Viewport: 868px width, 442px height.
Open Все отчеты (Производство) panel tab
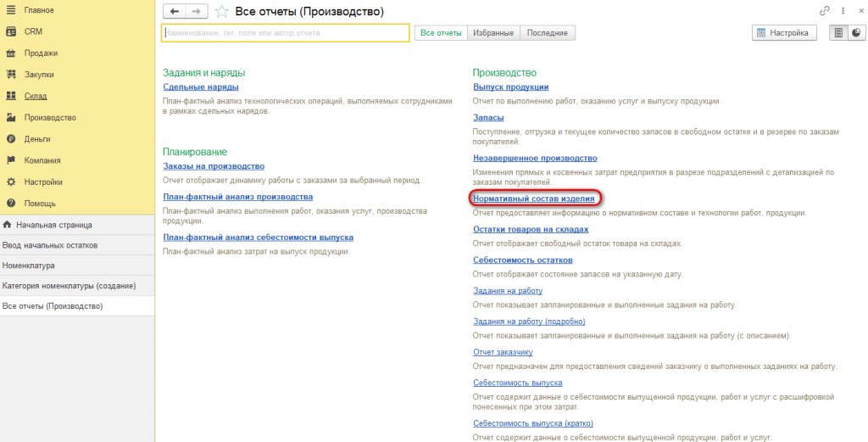[77, 305]
